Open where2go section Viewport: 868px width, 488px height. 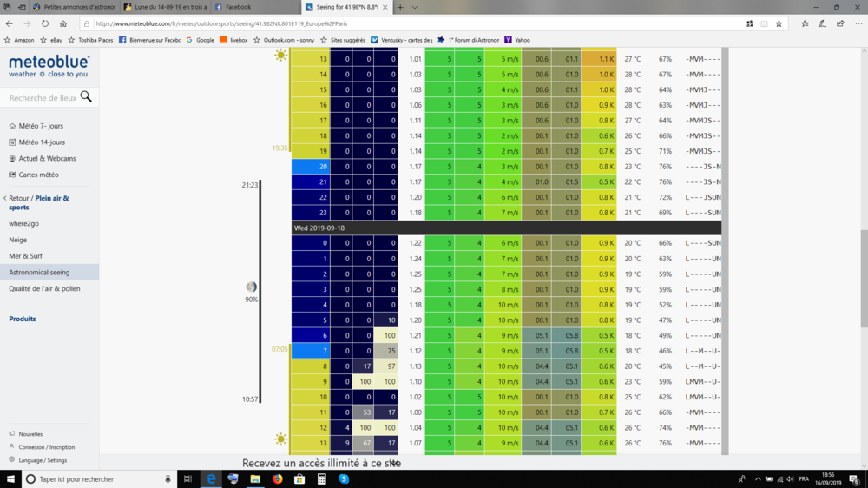23,223
